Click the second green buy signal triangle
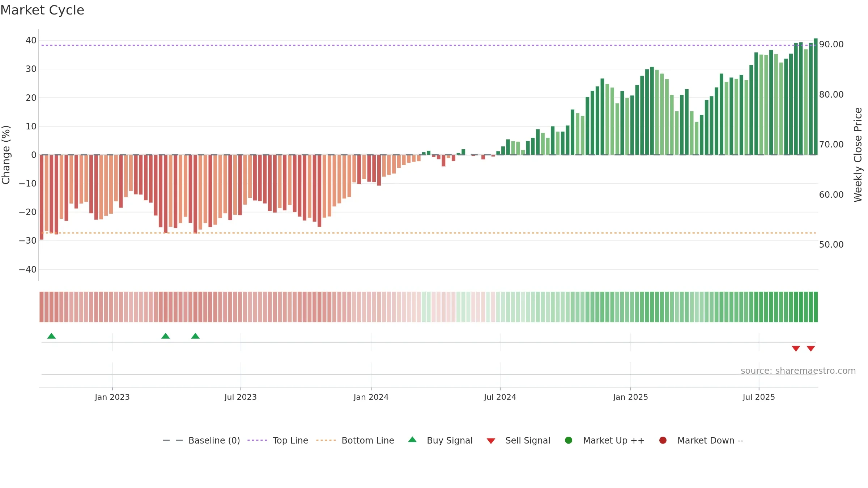Image resolution: width=868 pixels, height=488 pixels. click(x=166, y=336)
